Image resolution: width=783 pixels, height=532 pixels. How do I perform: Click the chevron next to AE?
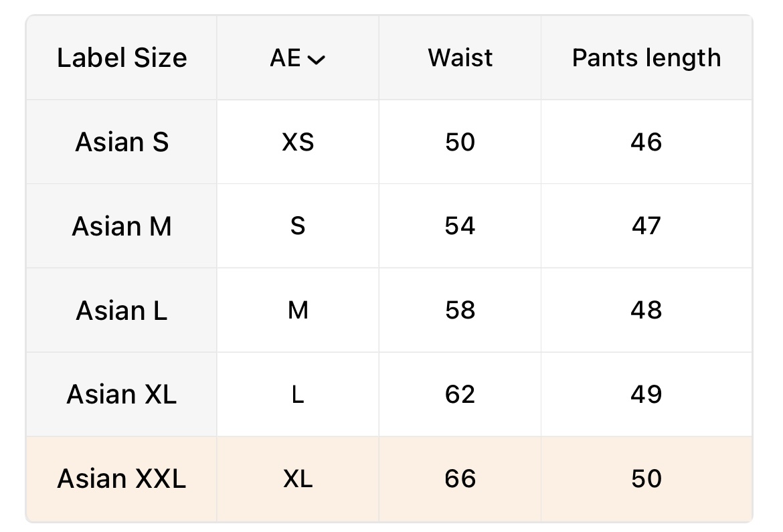coord(316,60)
